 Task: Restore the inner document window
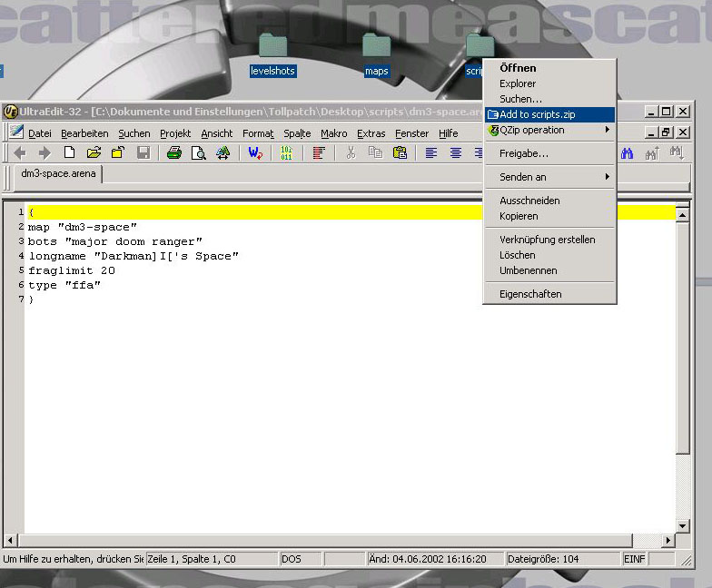tap(667, 132)
